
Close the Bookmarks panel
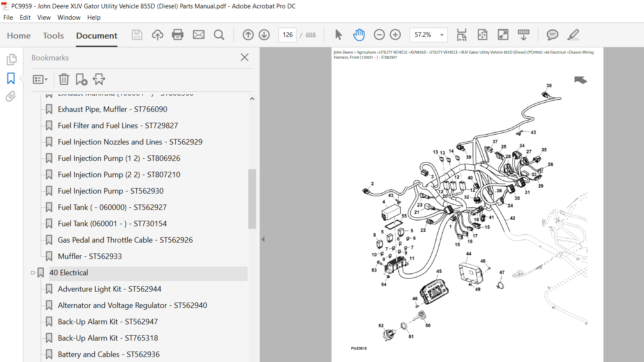click(x=245, y=57)
